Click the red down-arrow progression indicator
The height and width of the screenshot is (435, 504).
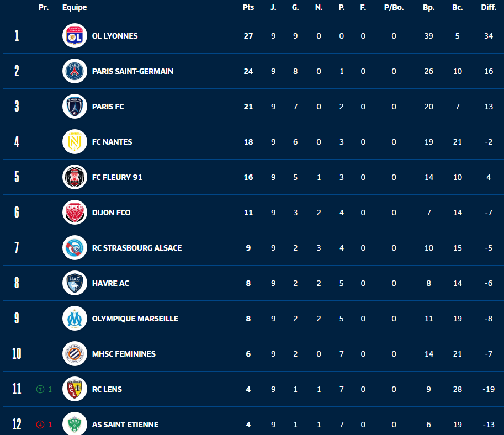click(x=40, y=425)
